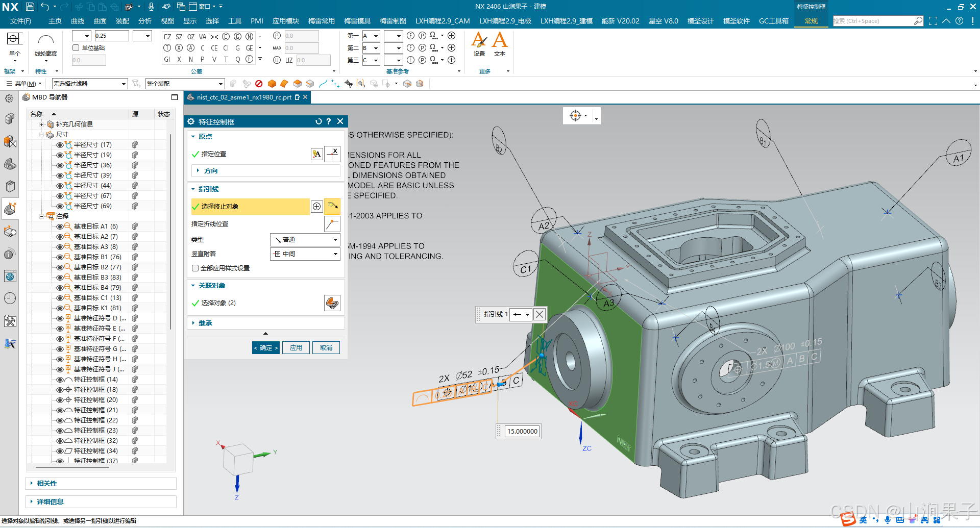Viewport: 980px width, 528px height.
Task: Open the PMI settings (设置) icon
Action: [x=479, y=44]
